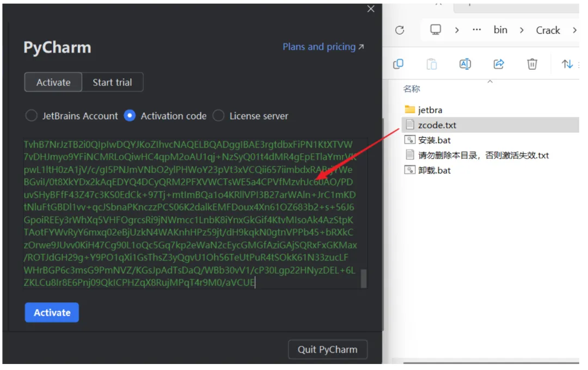
Task: Select the 请勿删除本目录 text file icon
Action: tap(410, 155)
